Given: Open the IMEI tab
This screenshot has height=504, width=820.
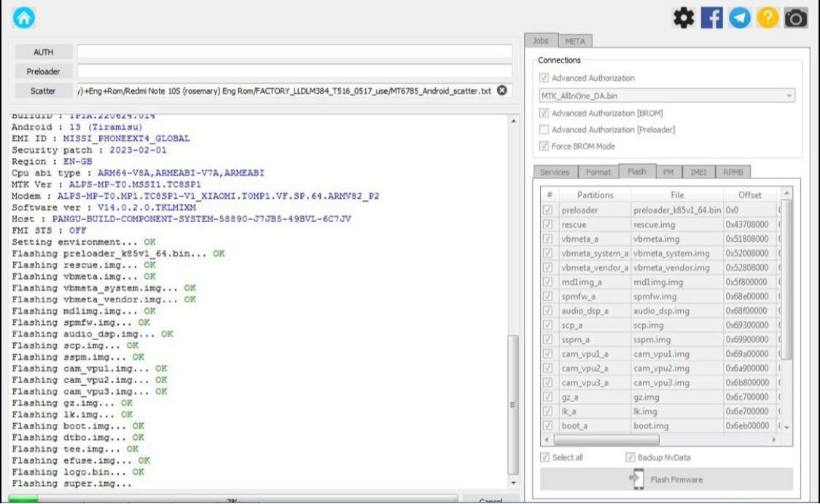Looking at the screenshot, I should coord(698,172).
